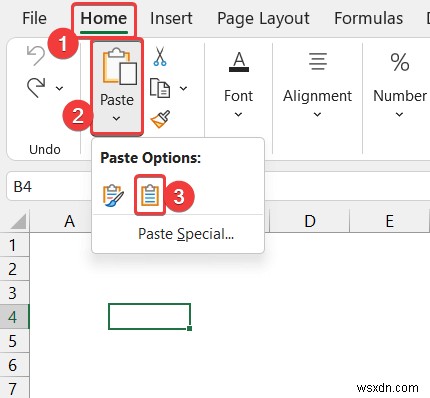Viewport: 430px width, 398px height.
Task: Select row 1 header
Action: click(14, 245)
